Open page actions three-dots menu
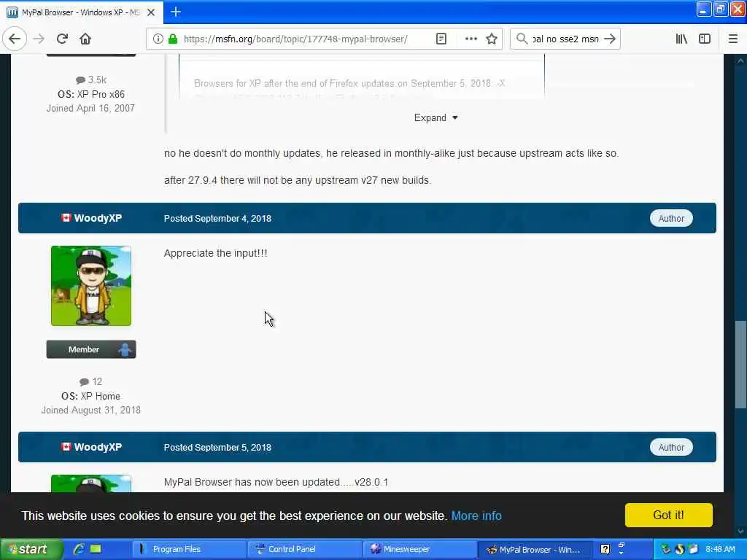 pyautogui.click(x=471, y=39)
